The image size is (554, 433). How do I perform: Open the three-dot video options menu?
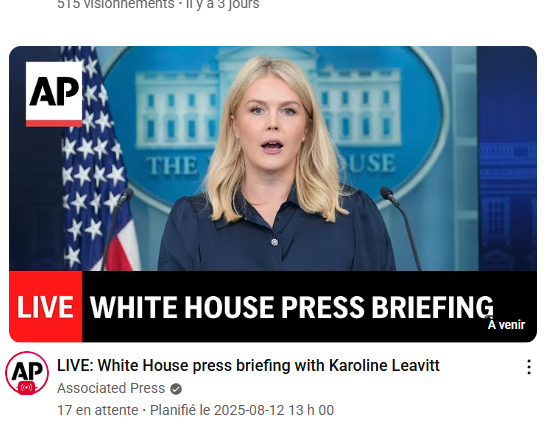[x=529, y=367]
